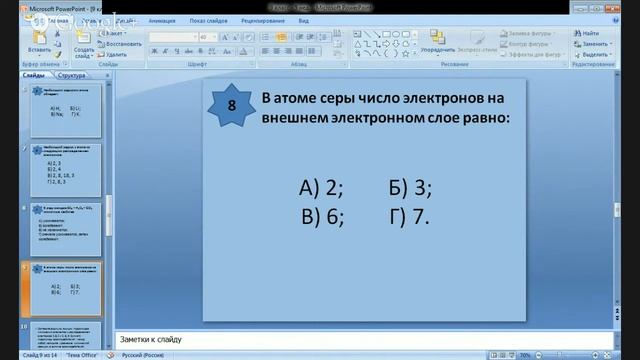This screenshot has width=640, height=360.
Task: Click the align text right icon
Action: 288,51
